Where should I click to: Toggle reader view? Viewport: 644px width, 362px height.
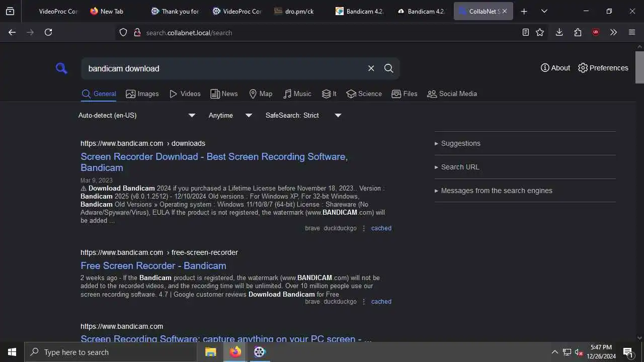(525, 32)
